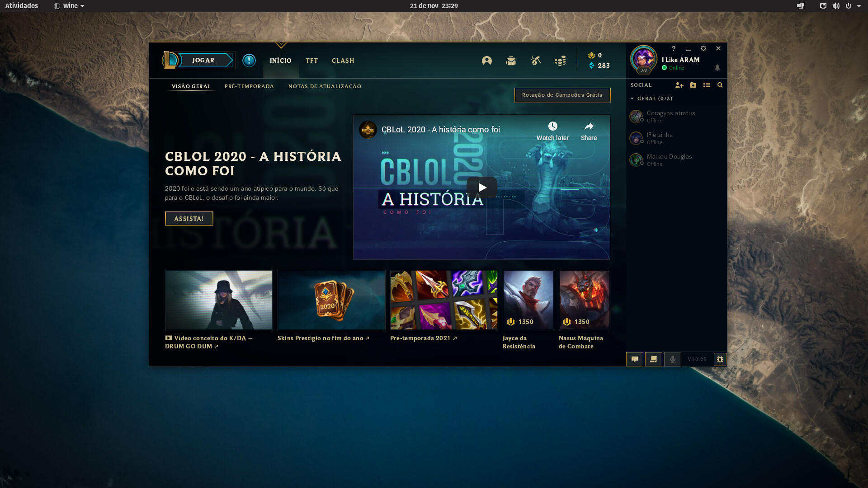The image size is (868, 488).
Task: Click Rotação de Campeões Grátis button
Action: pyautogui.click(x=562, y=95)
